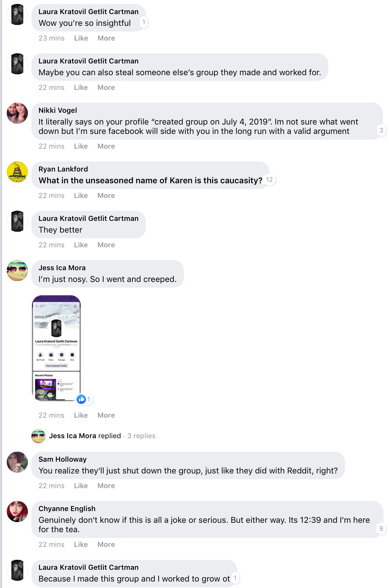View the 8 reactions on Chyanne's comment
The height and width of the screenshot is (588, 389).
[381, 528]
